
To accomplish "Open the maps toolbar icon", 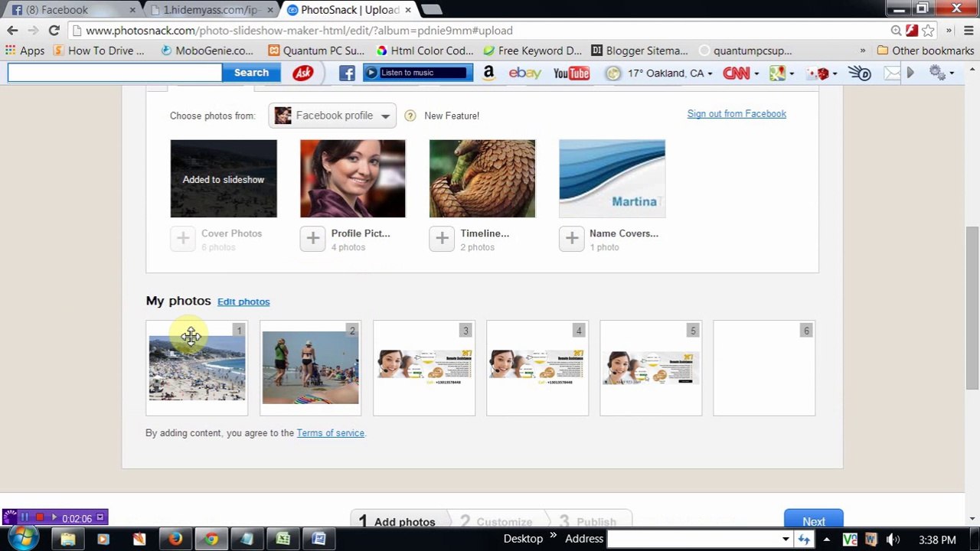I will point(777,73).
